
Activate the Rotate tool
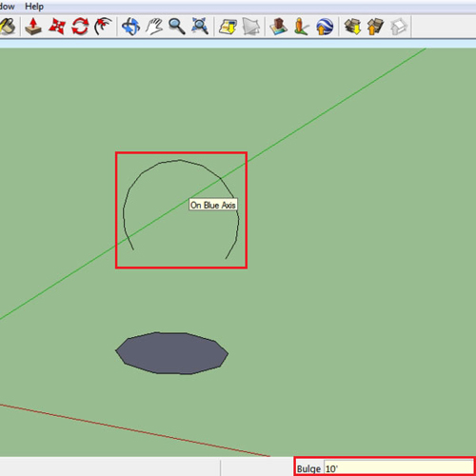(x=80, y=26)
